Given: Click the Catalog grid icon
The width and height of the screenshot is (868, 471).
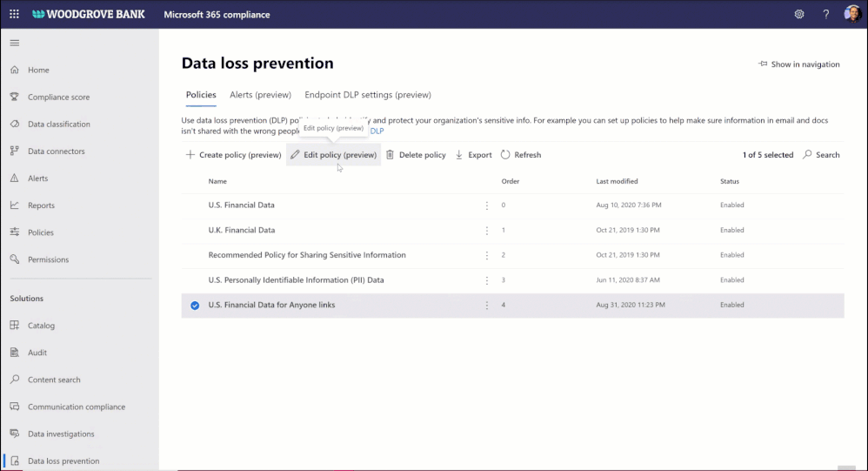Looking at the screenshot, I should [15, 326].
